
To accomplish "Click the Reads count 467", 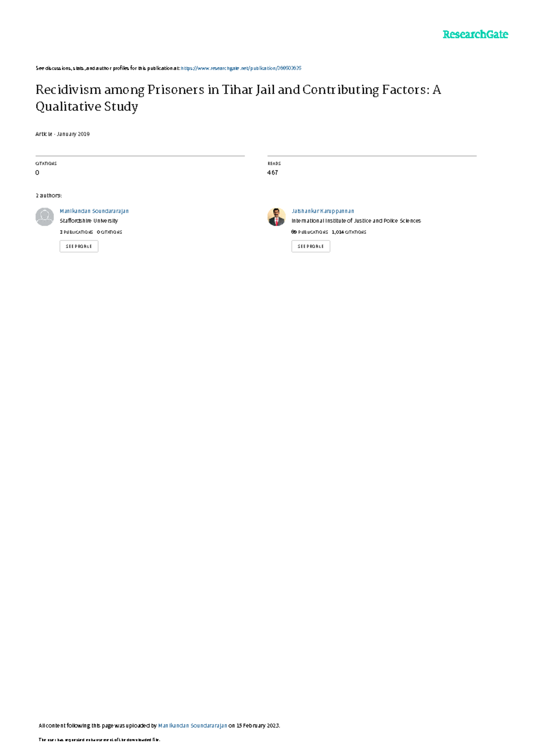I will click(272, 172).
